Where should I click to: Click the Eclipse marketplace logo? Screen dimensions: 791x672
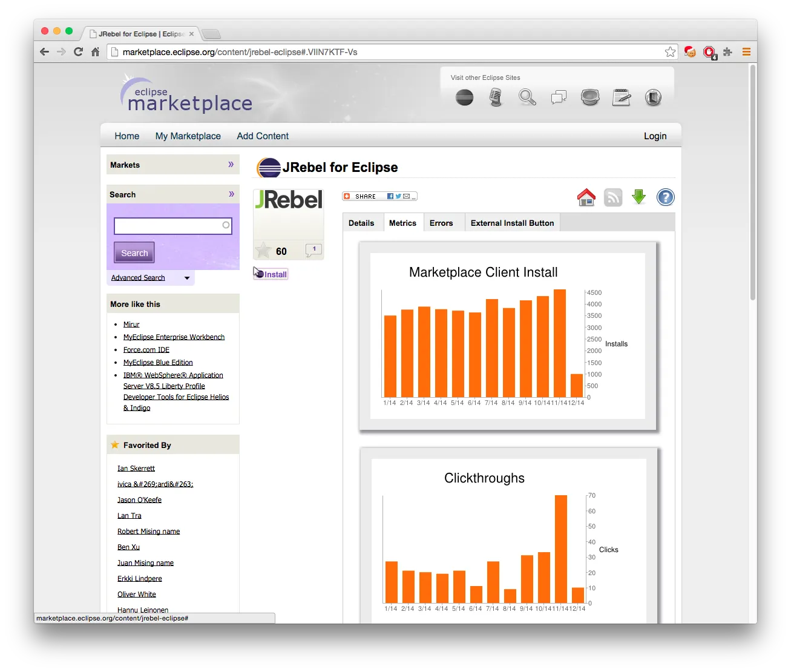pyautogui.click(x=186, y=95)
